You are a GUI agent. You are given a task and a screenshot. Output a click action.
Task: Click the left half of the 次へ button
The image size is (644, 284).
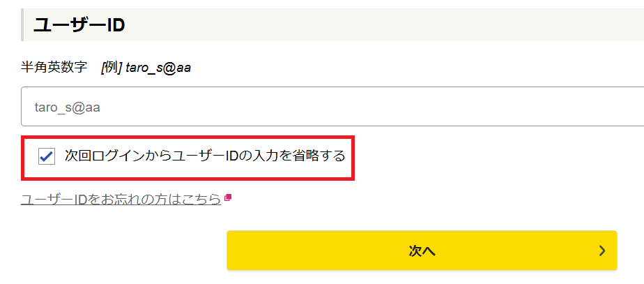[321, 251]
